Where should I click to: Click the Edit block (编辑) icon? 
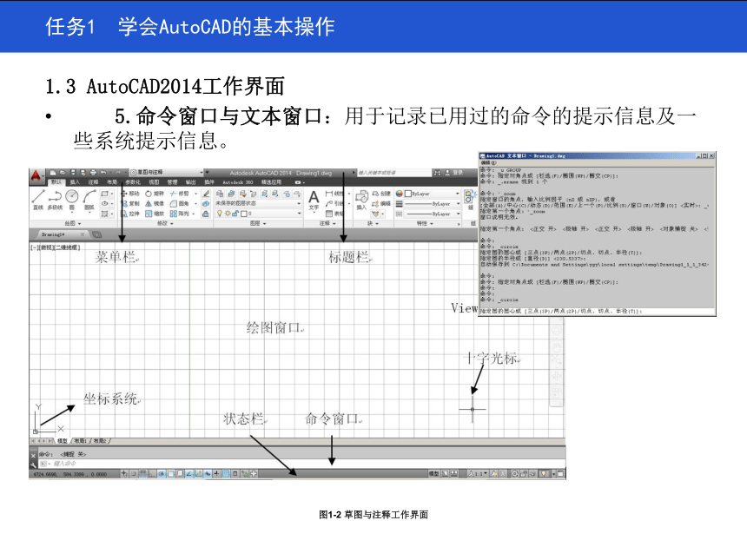[381, 203]
